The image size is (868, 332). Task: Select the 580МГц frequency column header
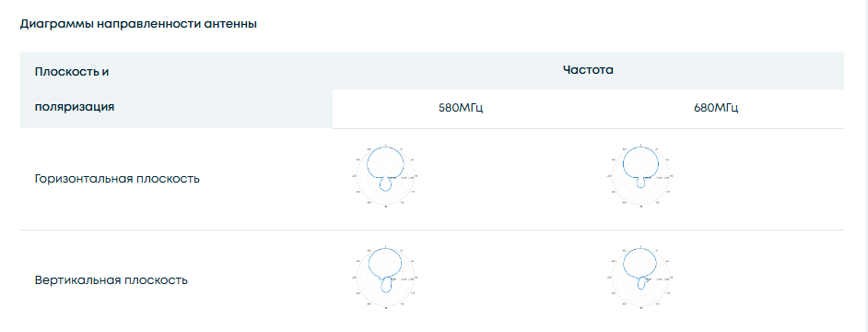pos(461,108)
